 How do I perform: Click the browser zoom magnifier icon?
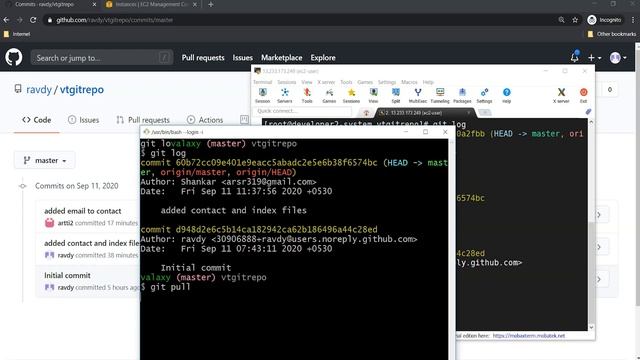(x=561, y=20)
